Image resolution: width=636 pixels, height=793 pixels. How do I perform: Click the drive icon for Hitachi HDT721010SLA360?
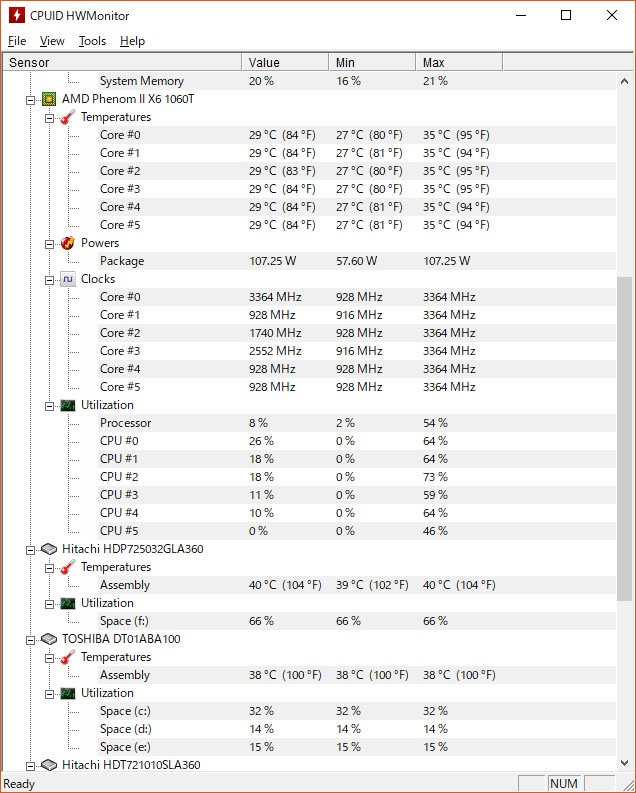tap(49, 765)
